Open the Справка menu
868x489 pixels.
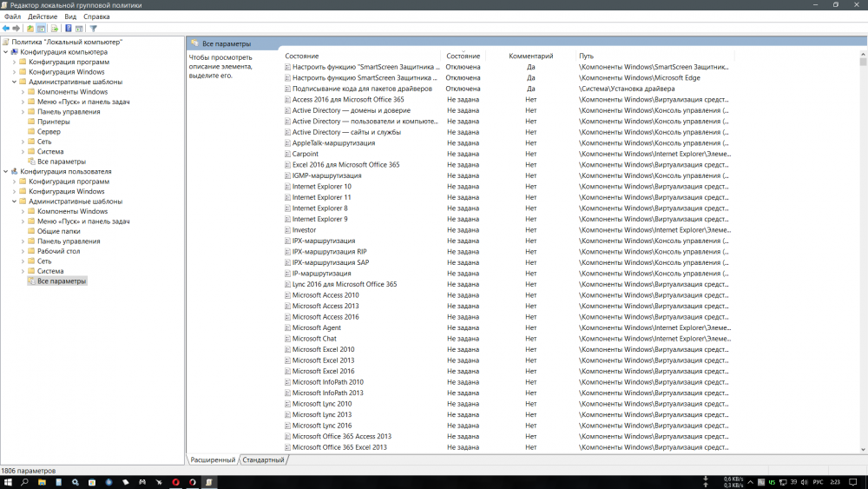click(96, 17)
